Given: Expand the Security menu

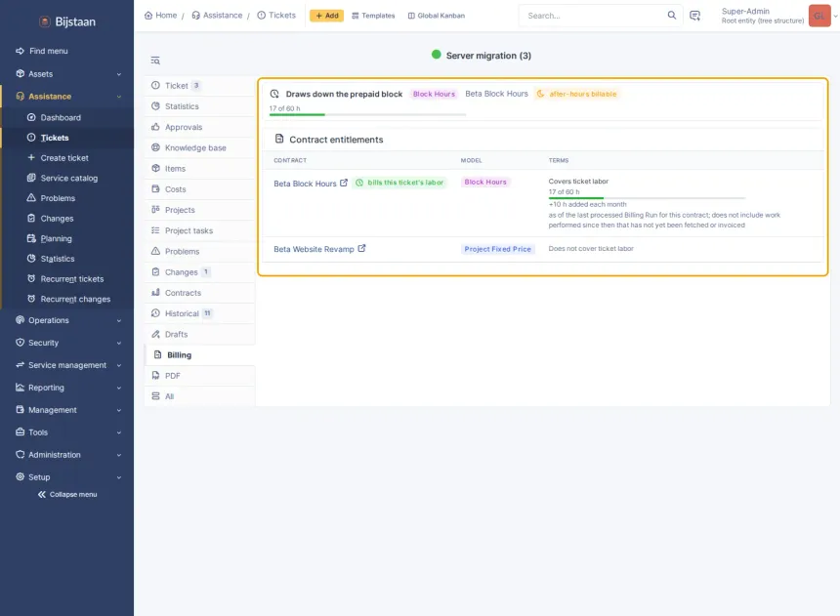Looking at the screenshot, I should tap(67, 343).
